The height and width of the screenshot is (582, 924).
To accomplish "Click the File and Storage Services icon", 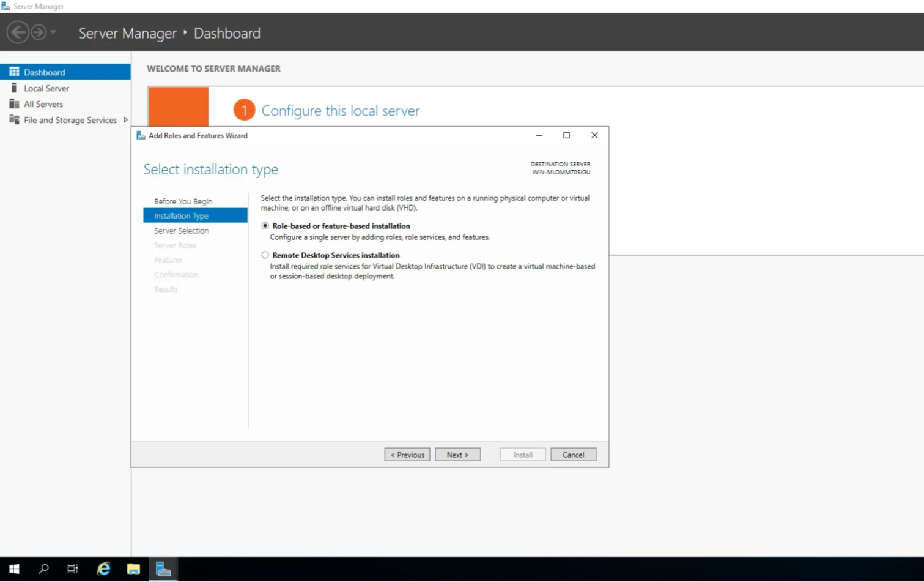I will pyautogui.click(x=14, y=119).
